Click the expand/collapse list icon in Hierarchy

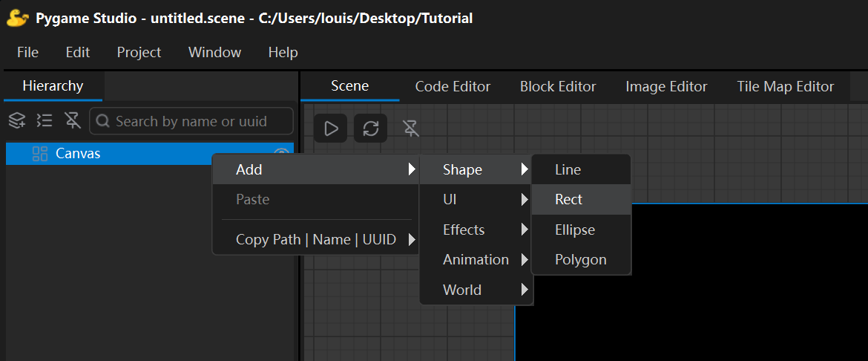point(45,120)
